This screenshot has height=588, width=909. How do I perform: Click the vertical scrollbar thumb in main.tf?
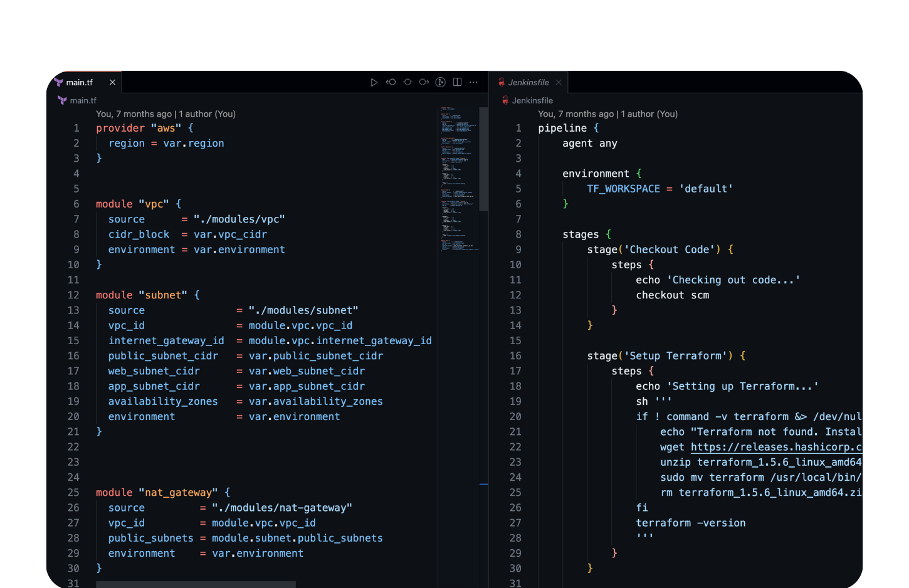pyautogui.click(x=483, y=159)
